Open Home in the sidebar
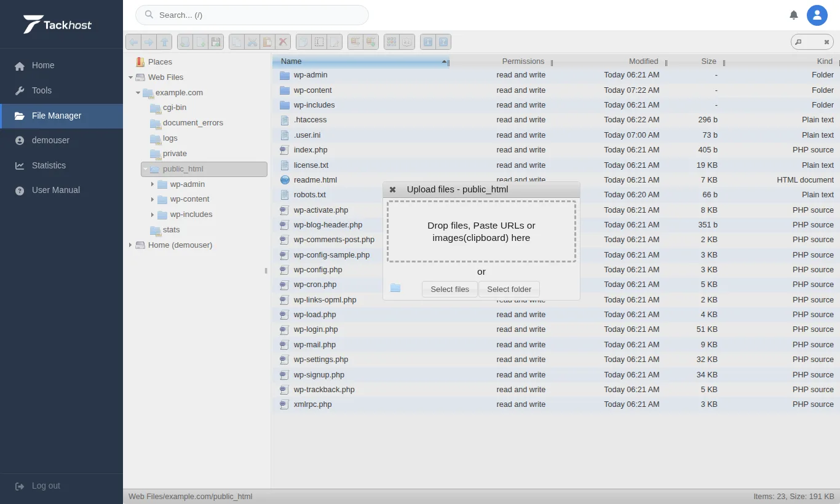Viewport: 840px width, 504px height. click(61, 65)
